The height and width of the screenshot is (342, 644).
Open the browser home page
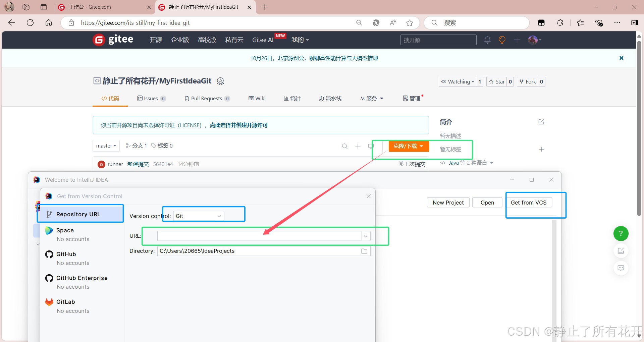click(49, 22)
